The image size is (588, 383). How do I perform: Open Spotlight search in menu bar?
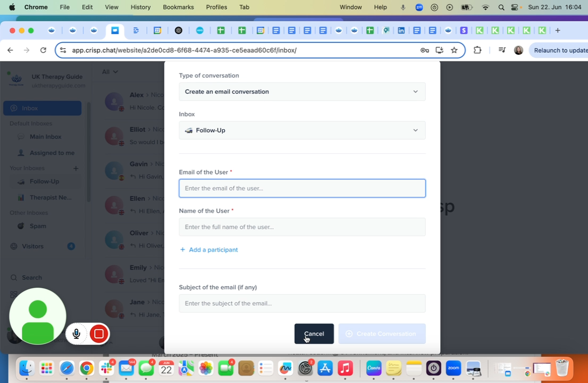point(501,7)
